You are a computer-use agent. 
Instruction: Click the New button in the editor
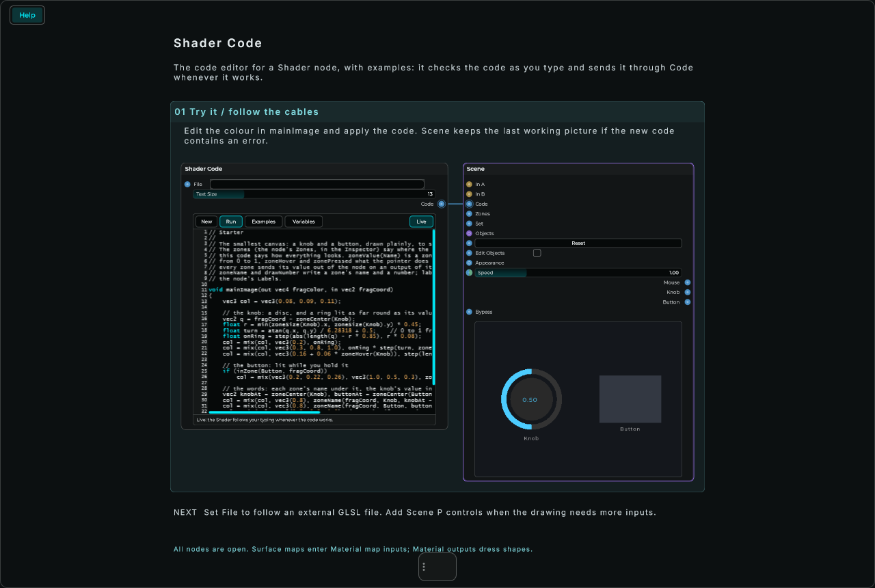coord(206,222)
